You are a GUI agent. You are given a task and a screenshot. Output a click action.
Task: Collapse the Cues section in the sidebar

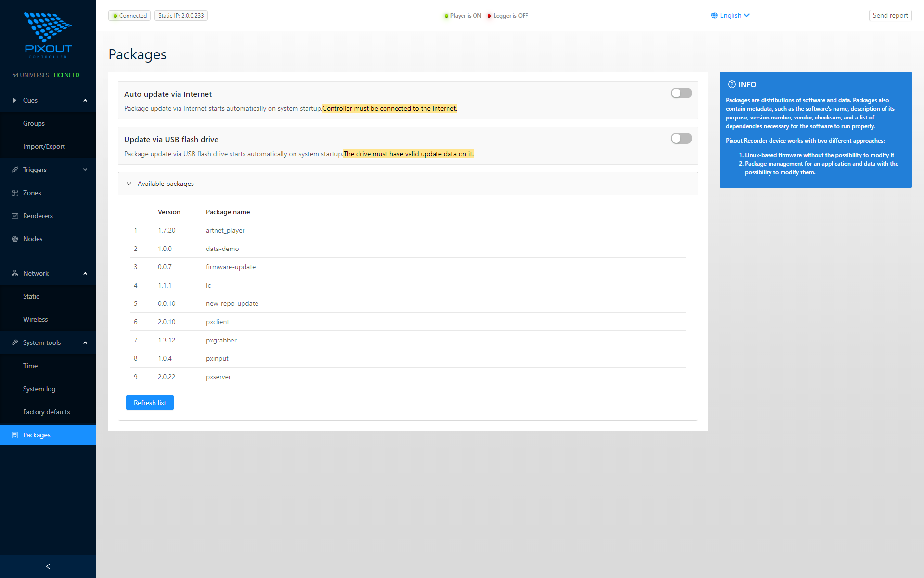coord(85,100)
